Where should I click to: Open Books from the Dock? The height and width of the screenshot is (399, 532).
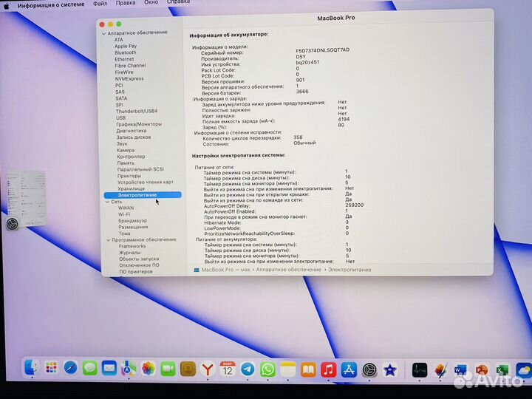(x=308, y=370)
